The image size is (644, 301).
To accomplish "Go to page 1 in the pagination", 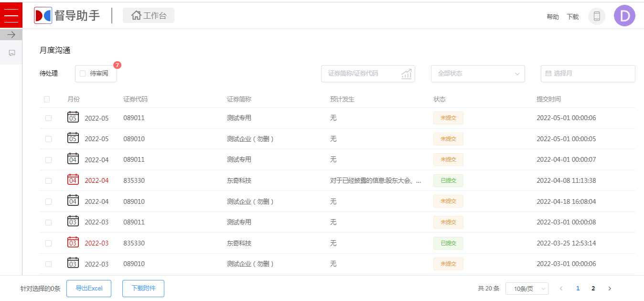I will (578, 289).
